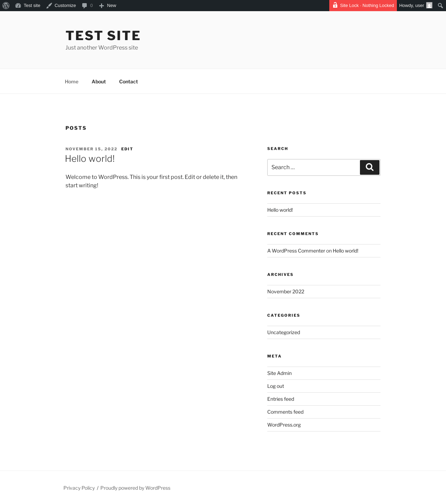Click the New plus icon

point(101,6)
